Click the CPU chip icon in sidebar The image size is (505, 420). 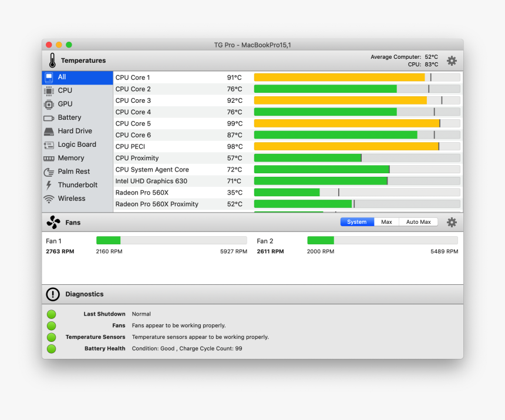coord(49,90)
